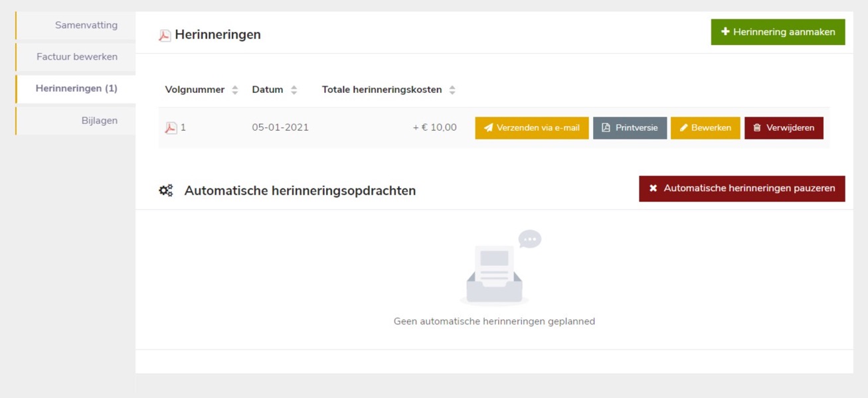Pause reminders with Automatische herinneringen pauzeren
This screenshot has width=868, height=398.
[x=741, y=188]
